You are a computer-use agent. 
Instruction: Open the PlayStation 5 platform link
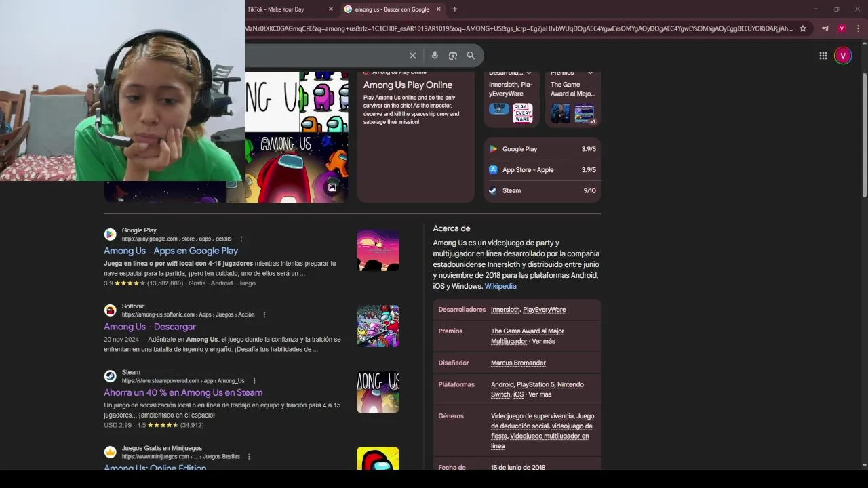click(x=535, y=385)
